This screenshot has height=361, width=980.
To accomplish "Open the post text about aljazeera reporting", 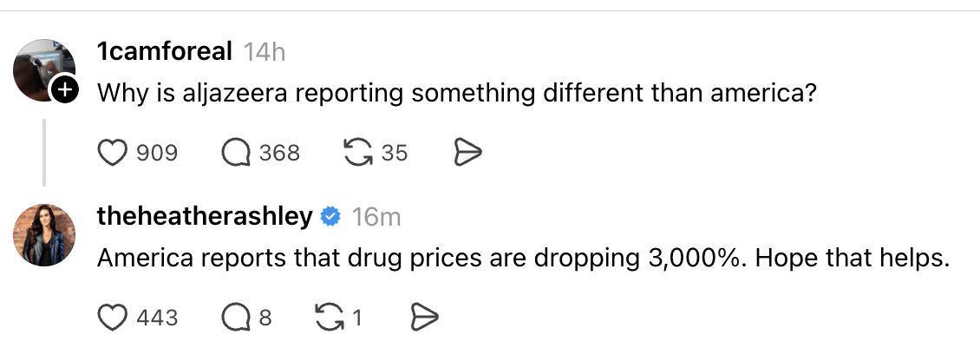I will pyautogui.click(x=456, y=91).
